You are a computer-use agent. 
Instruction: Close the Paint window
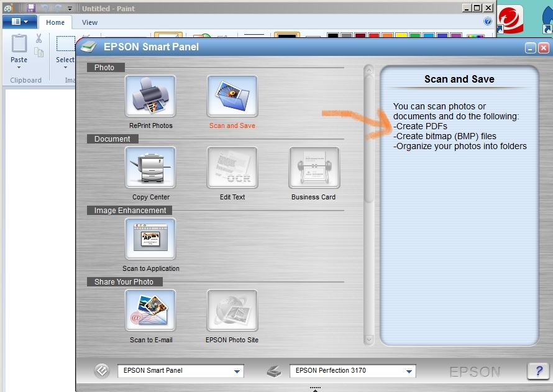click(x=488, y=7)
